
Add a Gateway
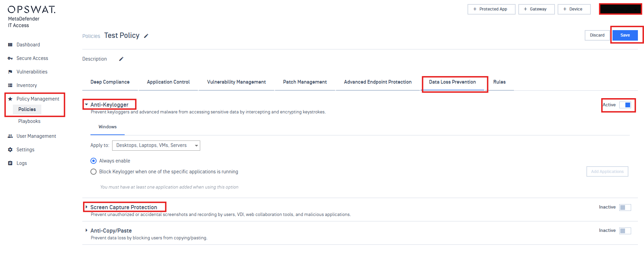(x=536, y=9)
